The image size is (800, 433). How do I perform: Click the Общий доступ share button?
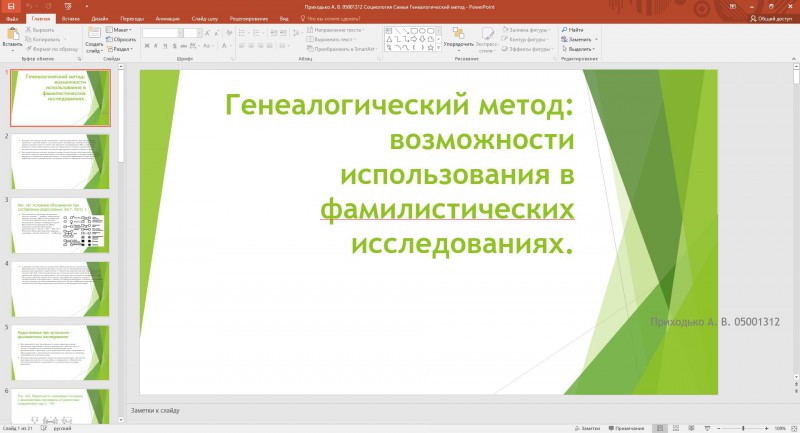(770, 19)
